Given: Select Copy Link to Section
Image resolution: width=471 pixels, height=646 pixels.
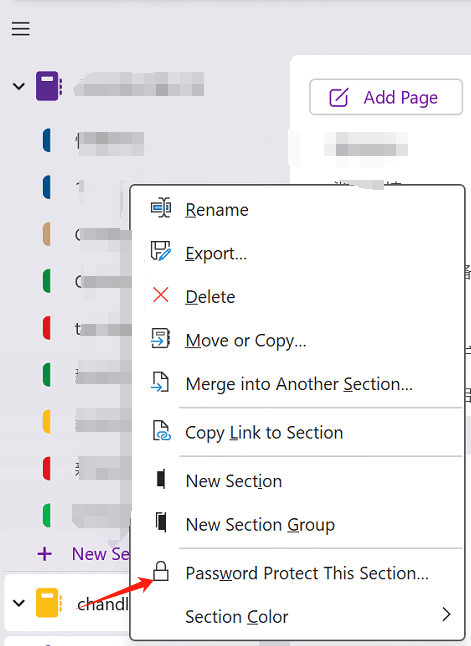Looking at the screenshot, I should (297, 433).
